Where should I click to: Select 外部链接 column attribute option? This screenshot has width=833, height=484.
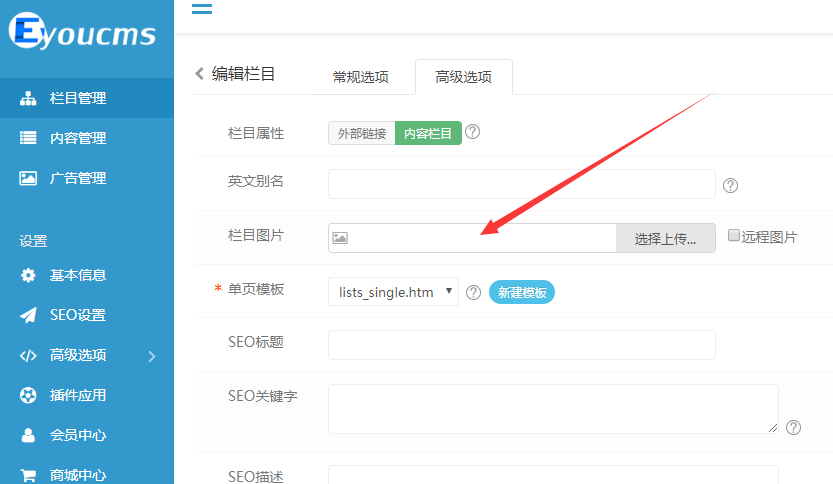coord(361,133)
